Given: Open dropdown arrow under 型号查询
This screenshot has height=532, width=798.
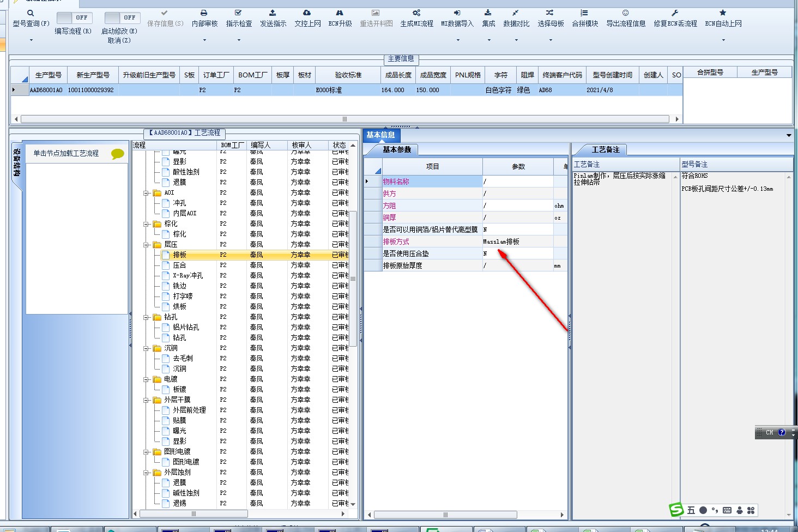Looking at the screenshot, I should click(x=31, y=40).
